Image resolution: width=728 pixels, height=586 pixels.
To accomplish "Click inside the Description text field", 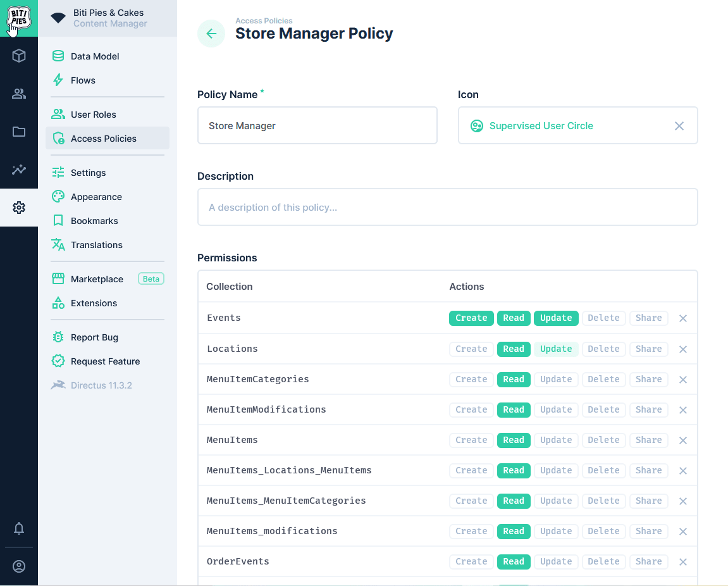I will pos(447,207).
